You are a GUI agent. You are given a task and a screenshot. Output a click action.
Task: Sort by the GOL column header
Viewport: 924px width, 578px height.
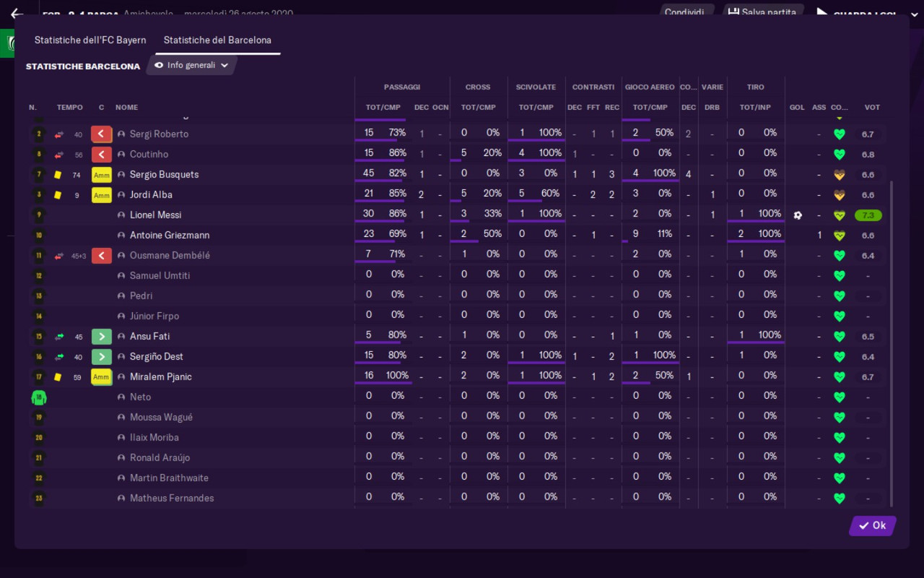point(797,108)
